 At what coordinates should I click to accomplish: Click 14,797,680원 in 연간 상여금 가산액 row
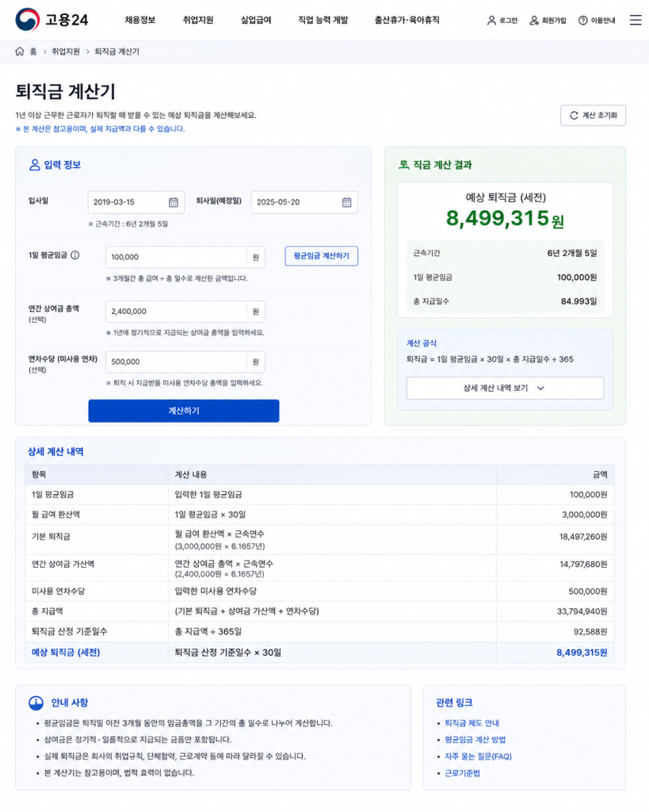click(x=583, y=565)
